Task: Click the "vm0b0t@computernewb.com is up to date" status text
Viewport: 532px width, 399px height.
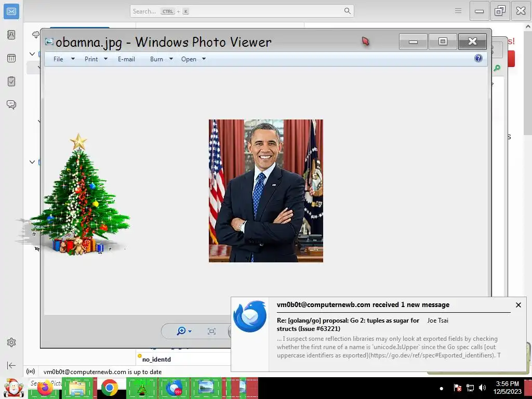Action: pos(102,372)
